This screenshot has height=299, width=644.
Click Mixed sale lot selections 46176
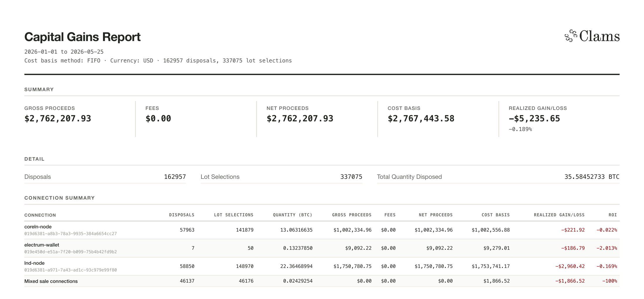246,281
